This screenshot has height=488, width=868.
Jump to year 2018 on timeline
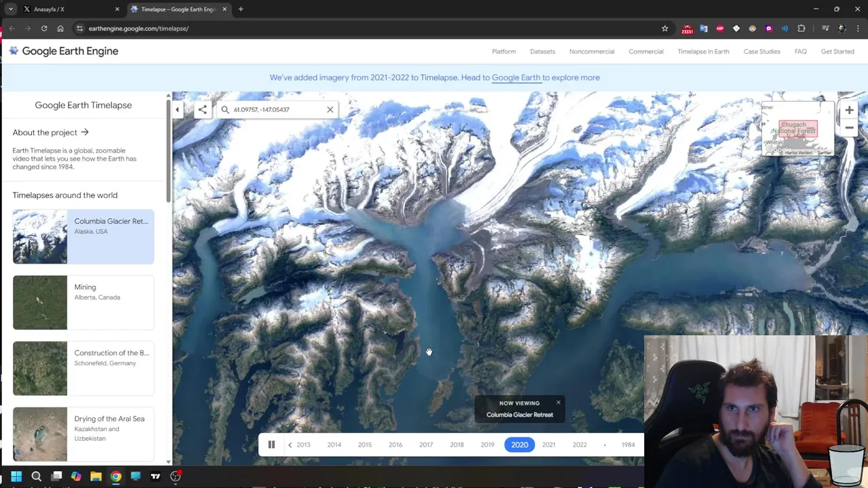click(x=457, y=445)
